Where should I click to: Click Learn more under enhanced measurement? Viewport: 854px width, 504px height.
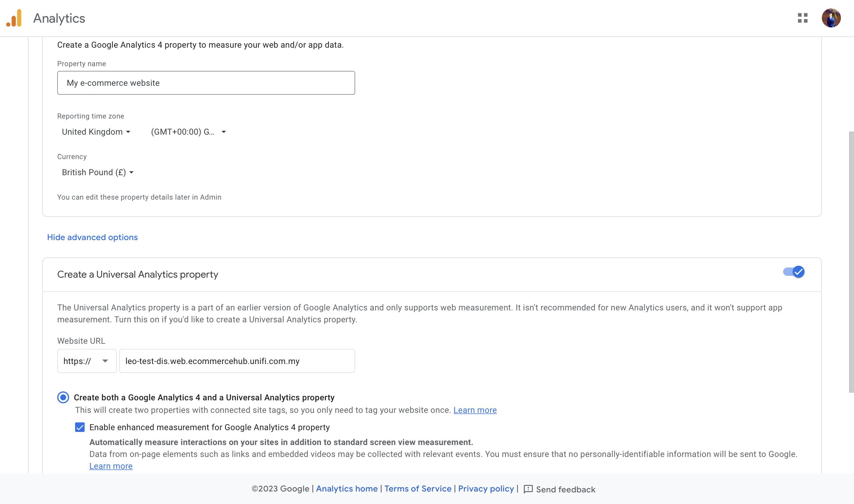(x=111, y=466)
